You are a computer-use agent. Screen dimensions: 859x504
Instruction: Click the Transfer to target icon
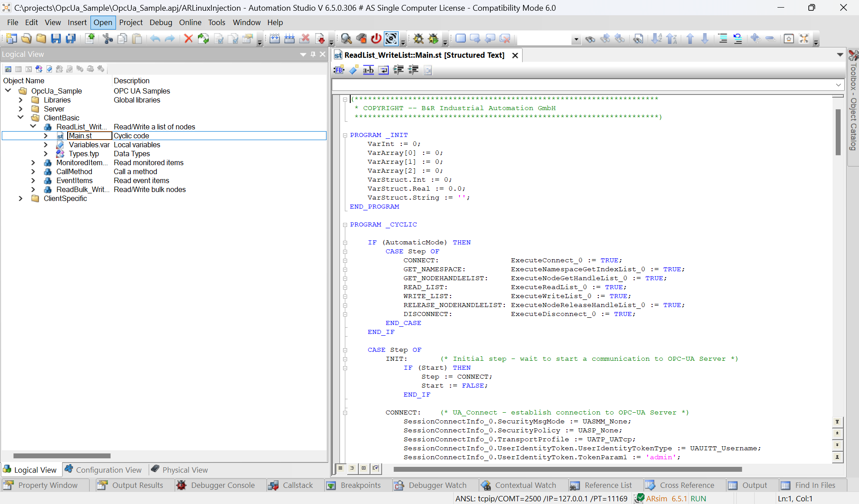(320, 38)
